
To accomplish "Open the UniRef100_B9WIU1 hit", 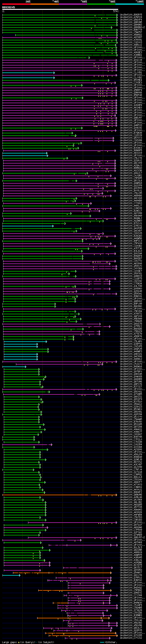I will 131,296.
